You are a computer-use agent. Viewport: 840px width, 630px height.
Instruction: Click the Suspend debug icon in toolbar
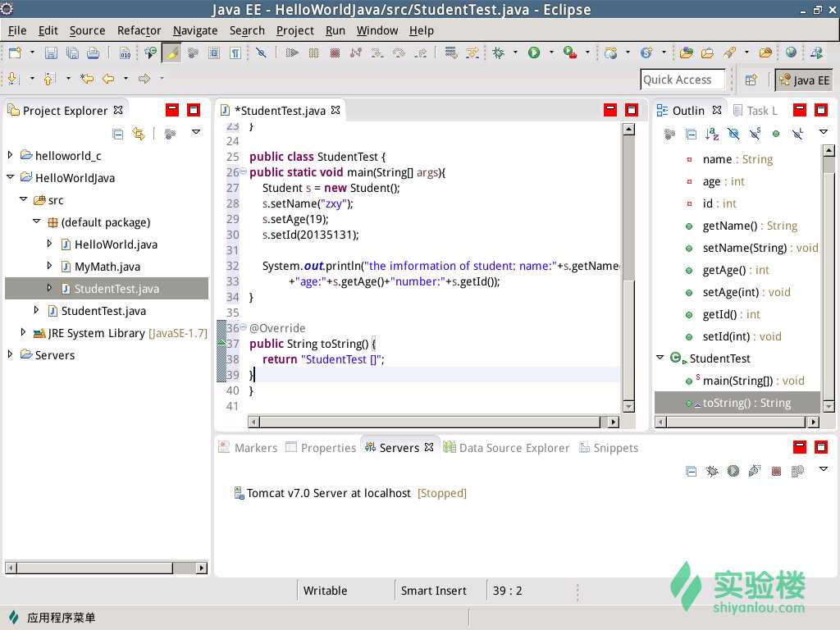click(x=313, y=52)
